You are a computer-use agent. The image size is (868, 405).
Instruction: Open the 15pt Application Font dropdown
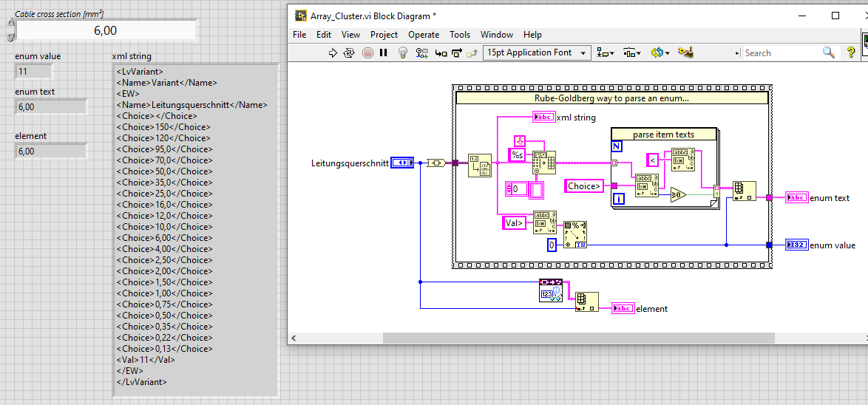coord(537,53)
